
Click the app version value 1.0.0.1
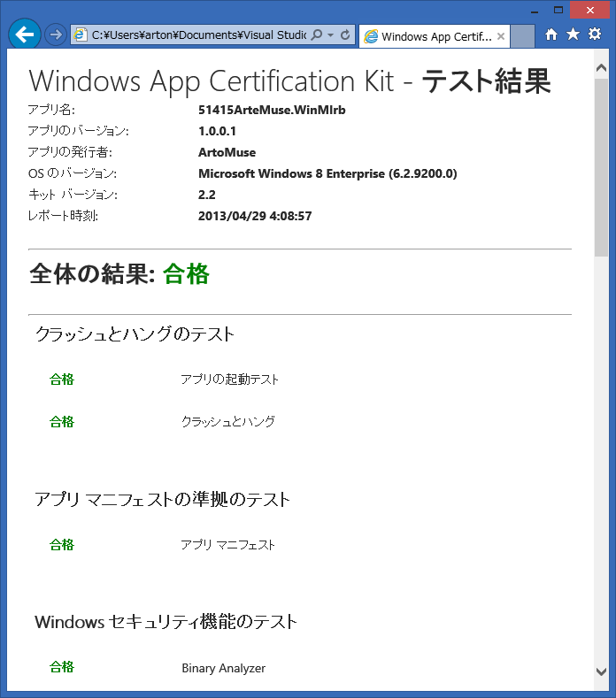[x=217, y=131]
